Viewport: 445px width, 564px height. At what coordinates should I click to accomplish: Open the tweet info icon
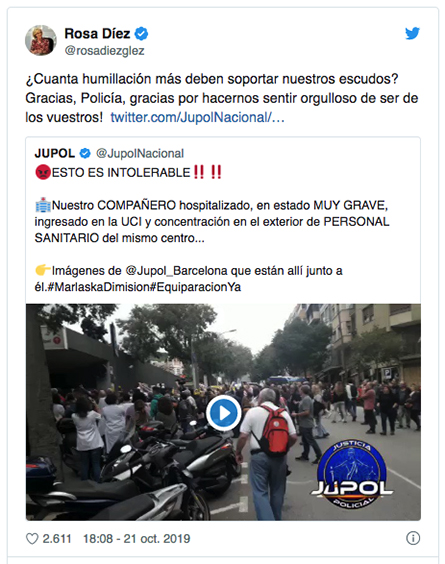pos(413,538)
